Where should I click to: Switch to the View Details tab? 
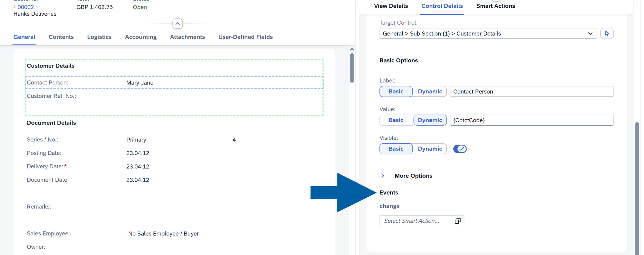click(x=391, y=6)
